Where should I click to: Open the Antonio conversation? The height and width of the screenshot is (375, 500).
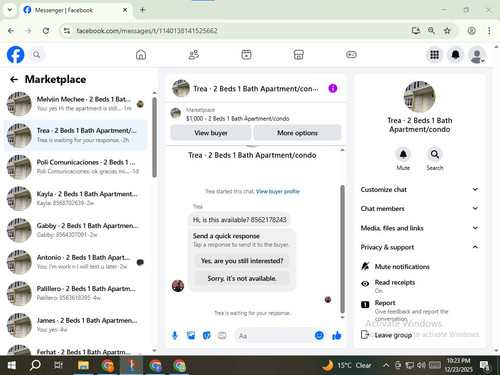75,262
